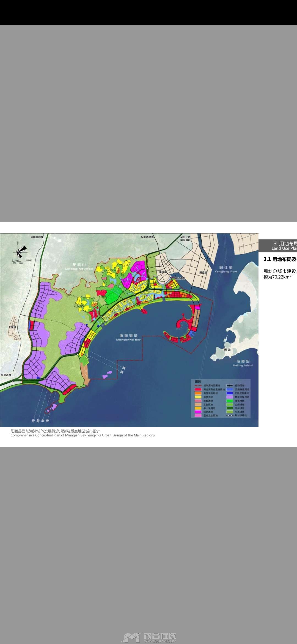Tap the Hailing Island label
The width and height of the screenshot is (297, 644).
click(x=243, y=363)
